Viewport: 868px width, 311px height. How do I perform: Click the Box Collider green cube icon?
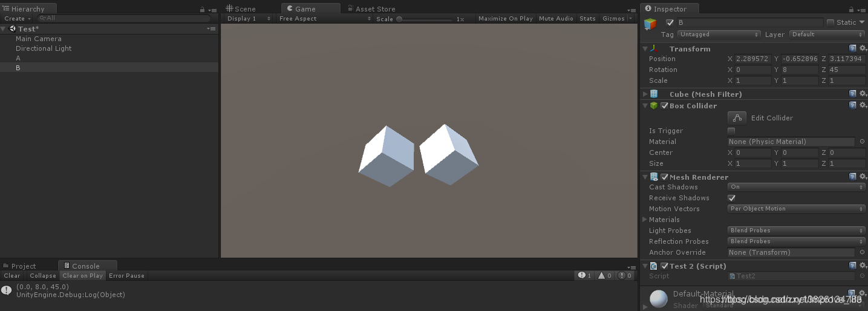654,105
